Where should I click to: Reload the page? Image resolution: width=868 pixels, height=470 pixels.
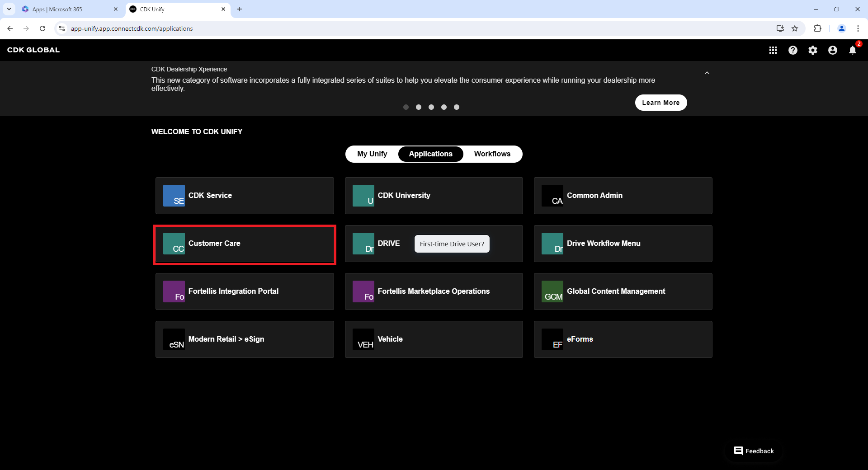pos(42,28)
